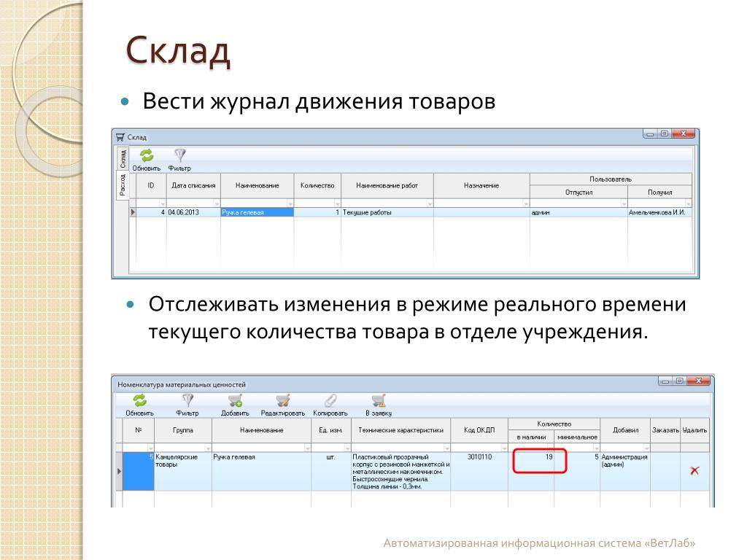
Task: Select the админ cell under Отпустил
Action: (x=578, y=212)
